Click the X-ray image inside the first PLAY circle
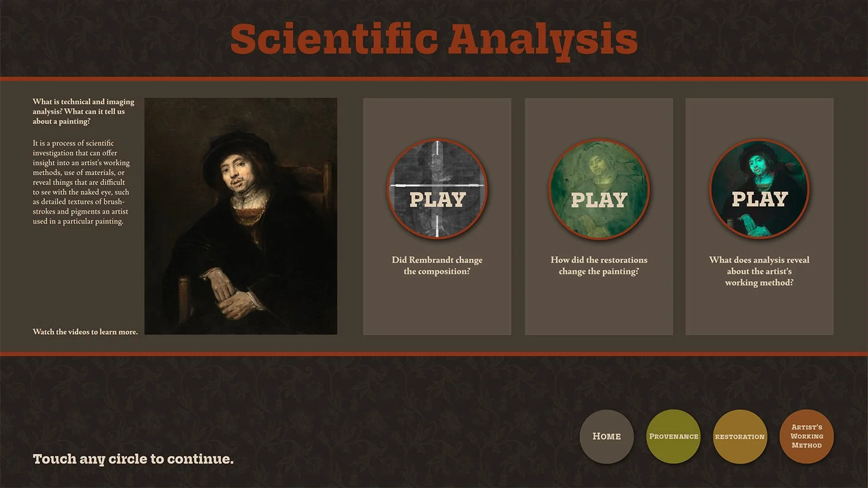This screenshot has width=868, height=488. point(437,168)
